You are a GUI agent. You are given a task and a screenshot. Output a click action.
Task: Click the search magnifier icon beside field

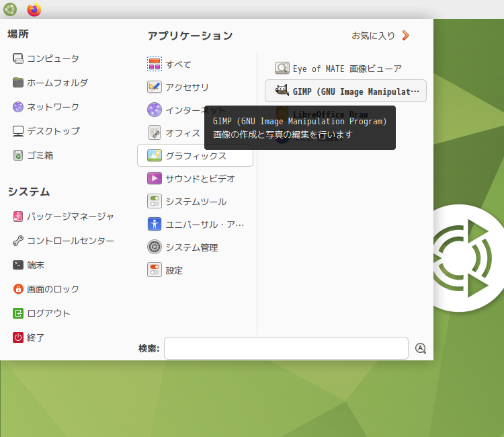click(x=421, y=348)
